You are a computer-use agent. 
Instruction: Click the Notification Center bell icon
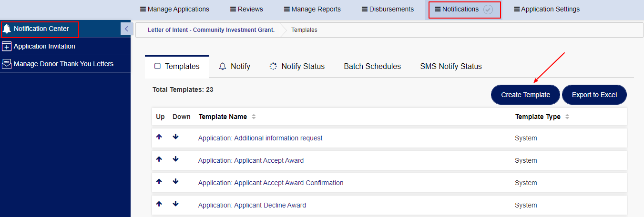(7, 29)
